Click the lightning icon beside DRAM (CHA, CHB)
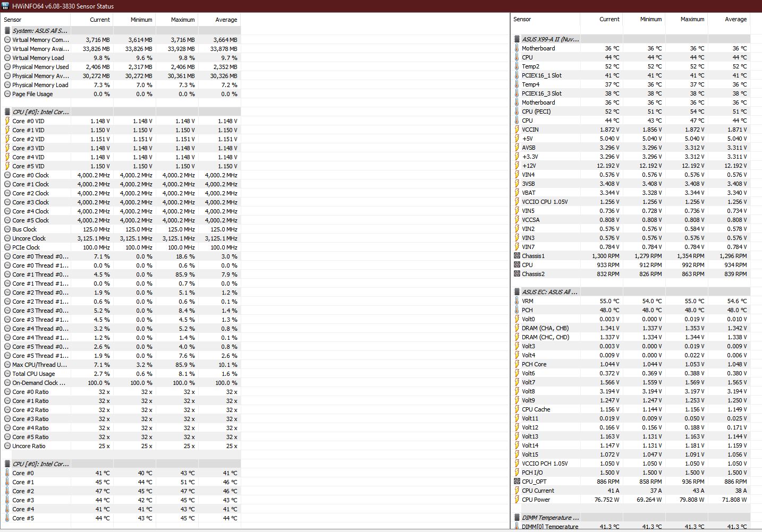Screen dimensions: 762x532 coord(517,328)
